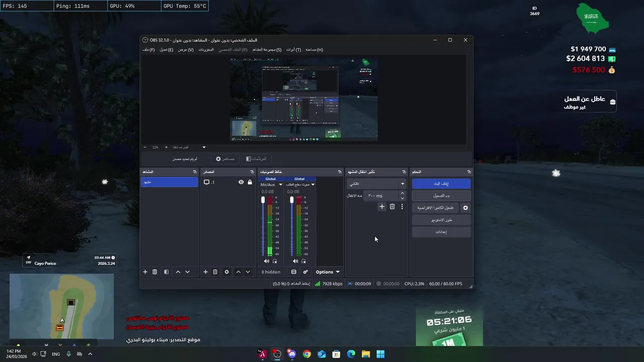
Task: Move source down arrow in Sources dock
Action: pos(248,272)
